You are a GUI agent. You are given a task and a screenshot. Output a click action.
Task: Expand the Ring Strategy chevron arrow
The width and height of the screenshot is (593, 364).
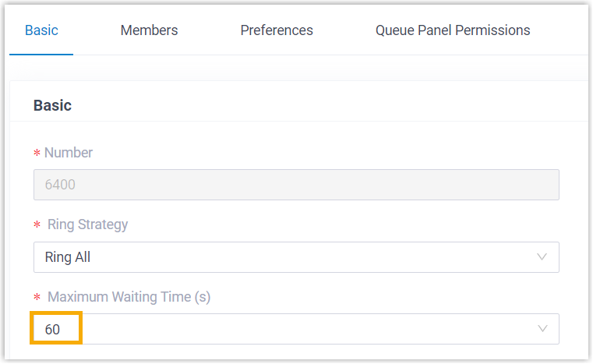click(542, 257)
